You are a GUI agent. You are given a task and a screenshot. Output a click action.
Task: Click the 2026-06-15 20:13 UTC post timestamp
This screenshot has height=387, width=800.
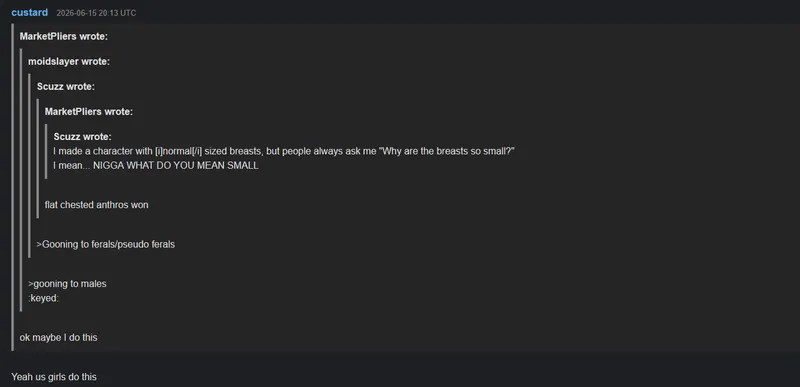(96, 13)
